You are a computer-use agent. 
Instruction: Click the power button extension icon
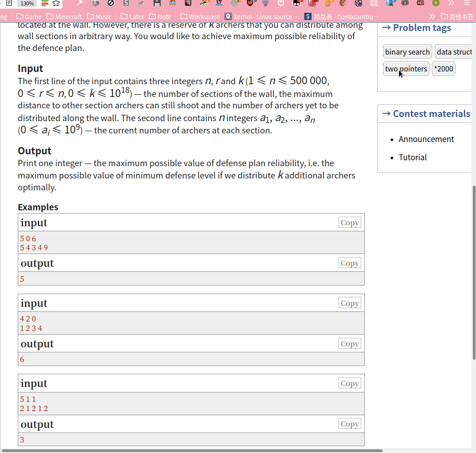point(281,3)
